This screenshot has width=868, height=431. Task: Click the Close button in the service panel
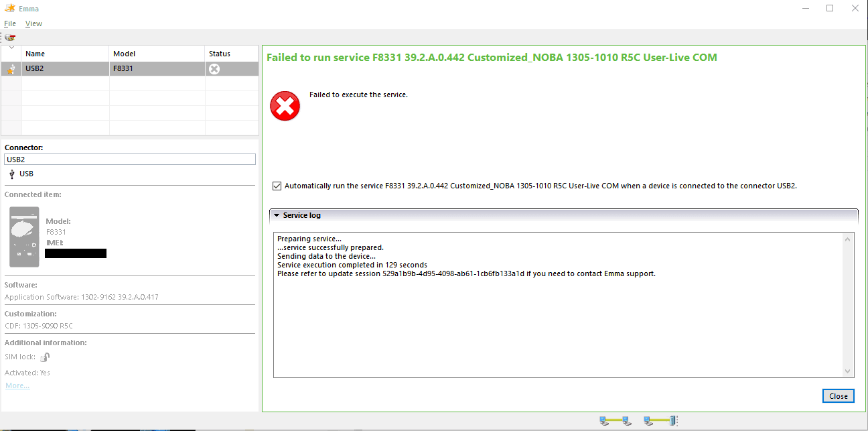tap(839, 396)
